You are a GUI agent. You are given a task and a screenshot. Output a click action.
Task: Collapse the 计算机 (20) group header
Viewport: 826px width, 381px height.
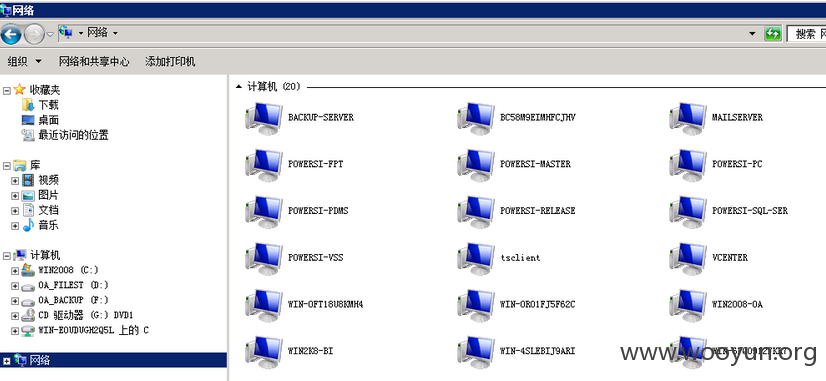[x=239, y=87]
